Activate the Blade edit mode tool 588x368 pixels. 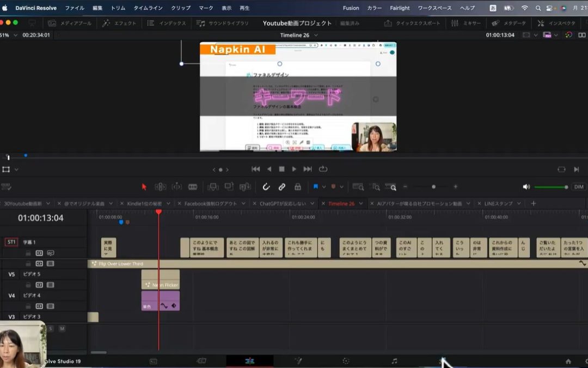[192, 186]
